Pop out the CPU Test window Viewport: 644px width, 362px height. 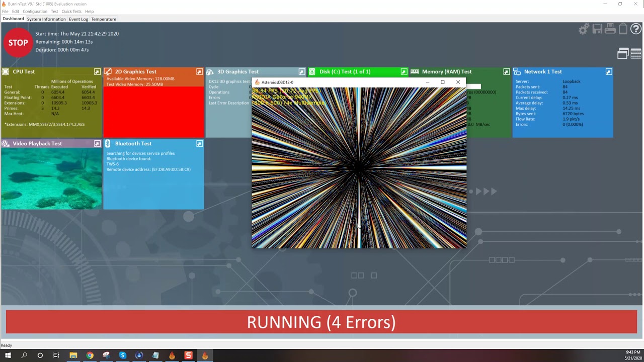click(x=97, y=72)
